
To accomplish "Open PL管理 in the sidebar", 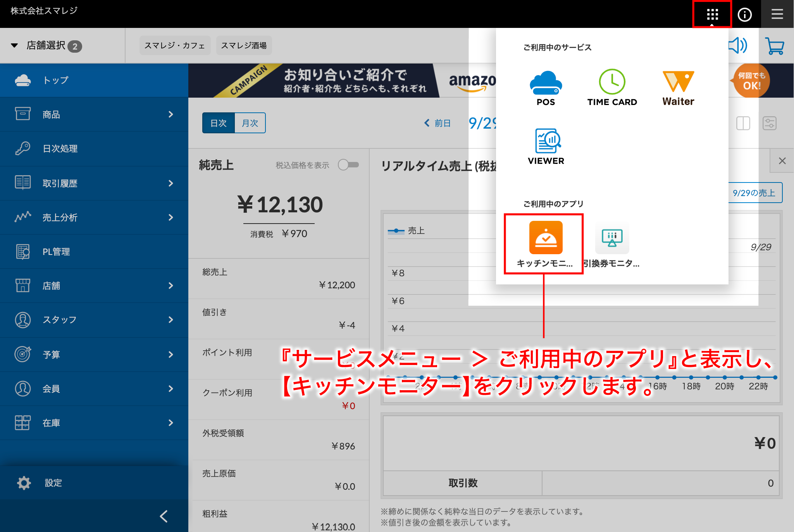I will [x=94, y=252].
